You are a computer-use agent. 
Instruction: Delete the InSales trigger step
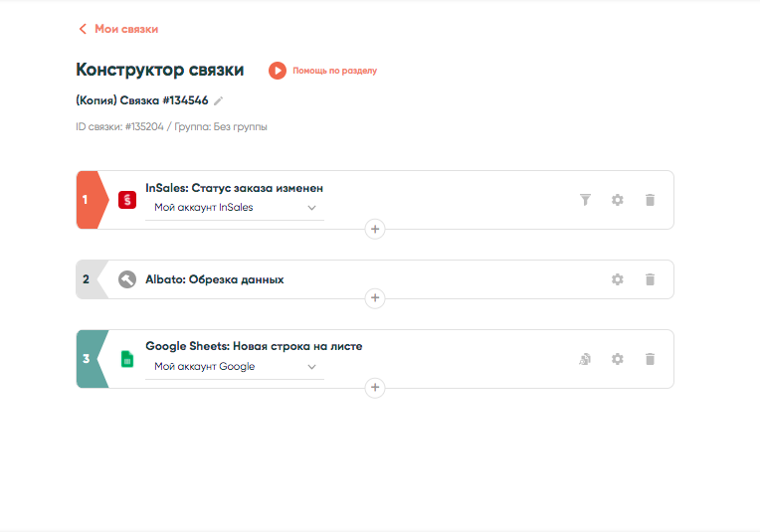click(651, 200)
